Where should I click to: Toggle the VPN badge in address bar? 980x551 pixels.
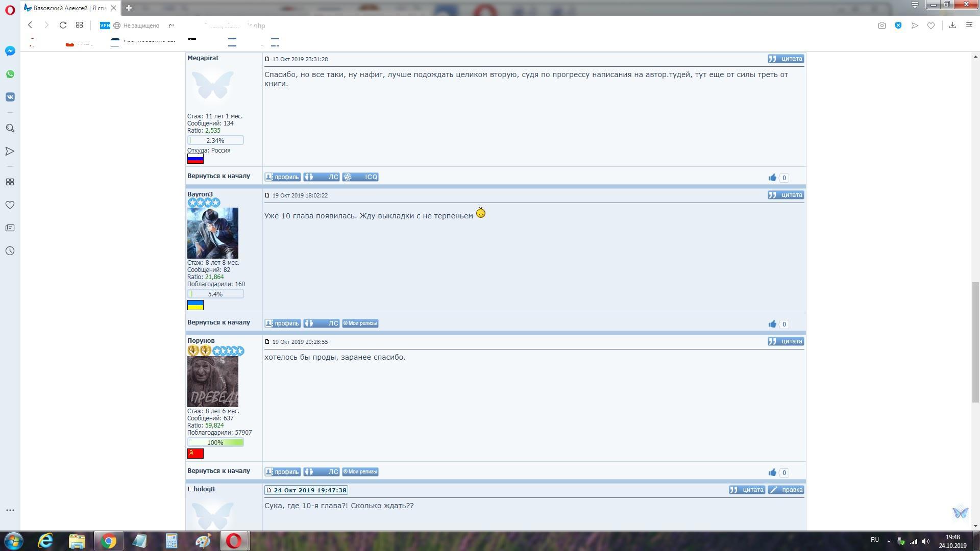[105, 26]
